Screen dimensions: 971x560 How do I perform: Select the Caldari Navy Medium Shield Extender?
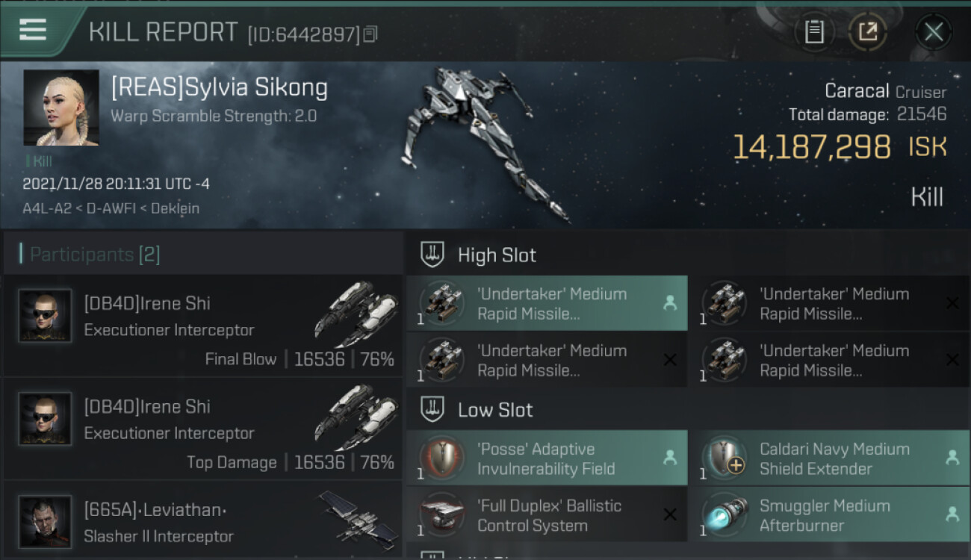coord(830,458)
